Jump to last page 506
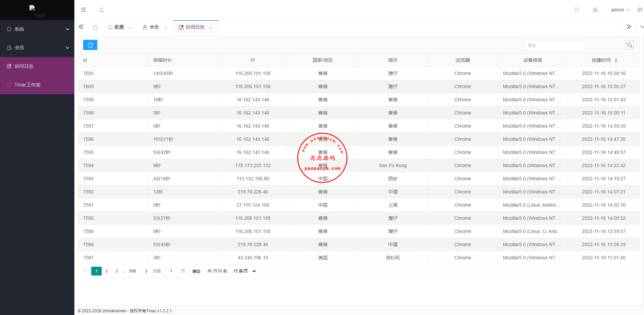644x315 pixels. pyautogui.click(x=133, y=271)
